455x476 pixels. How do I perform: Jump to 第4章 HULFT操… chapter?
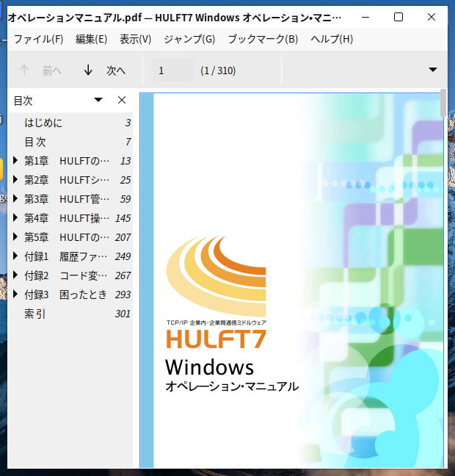point(67,218)
